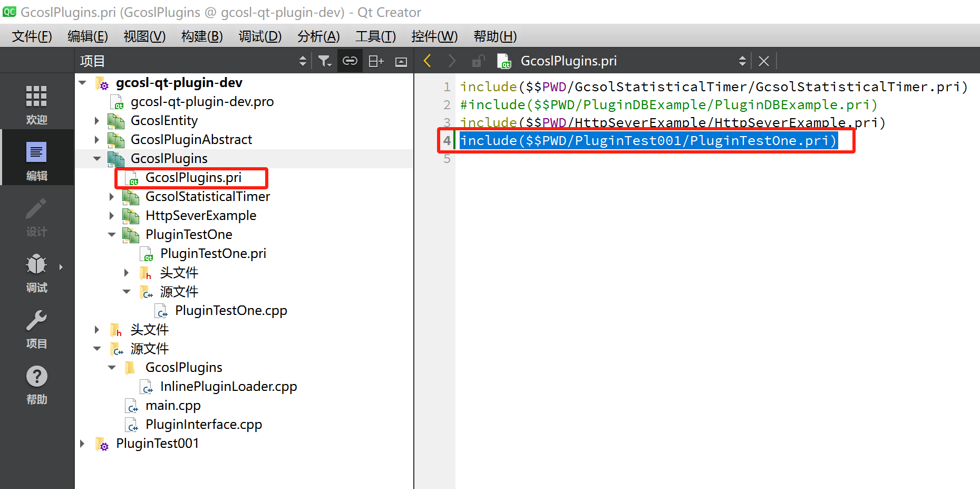Click the PluginTestOne.pri file icon
Viewport: 980px width, 489px height.
tap(147, 254)
